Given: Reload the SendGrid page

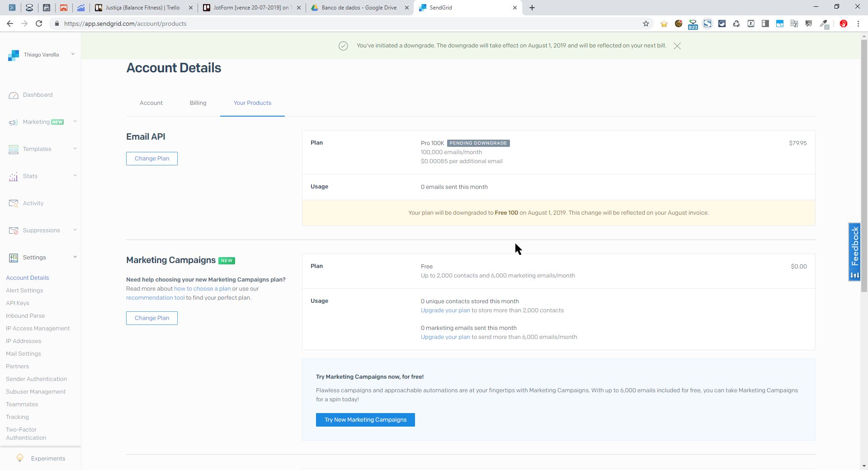Looking at the screenshot, I should pyautogui.click(x=39, y=23).
